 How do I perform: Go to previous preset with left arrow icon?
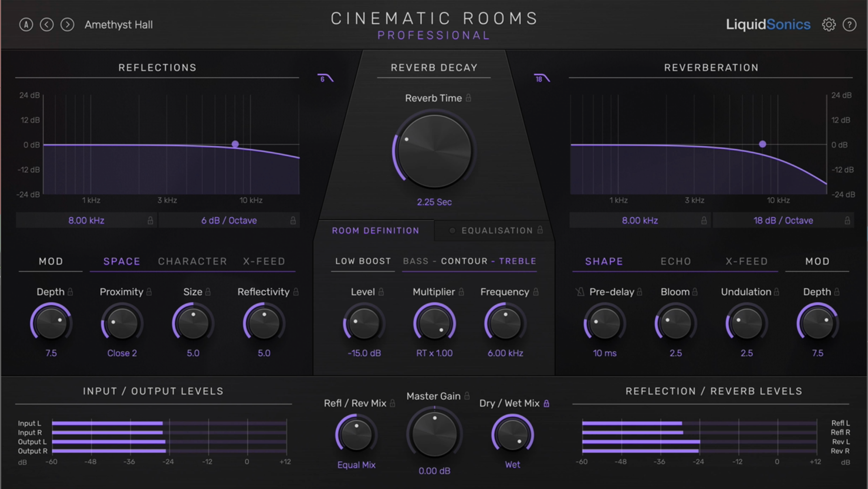point(47,24)
